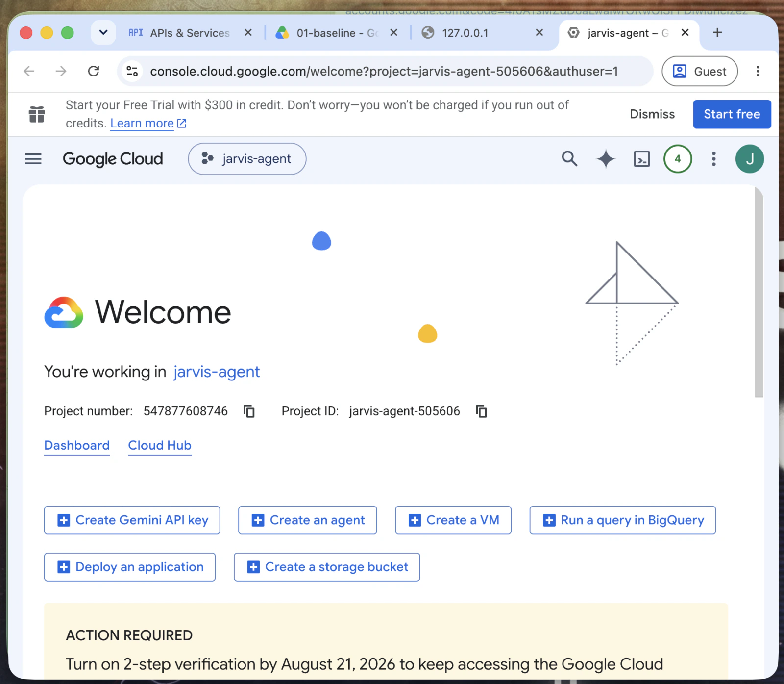This screenshot has height=684, width=784.
Task: Click Run a query in BigQuery
Action: click(623, 520)
